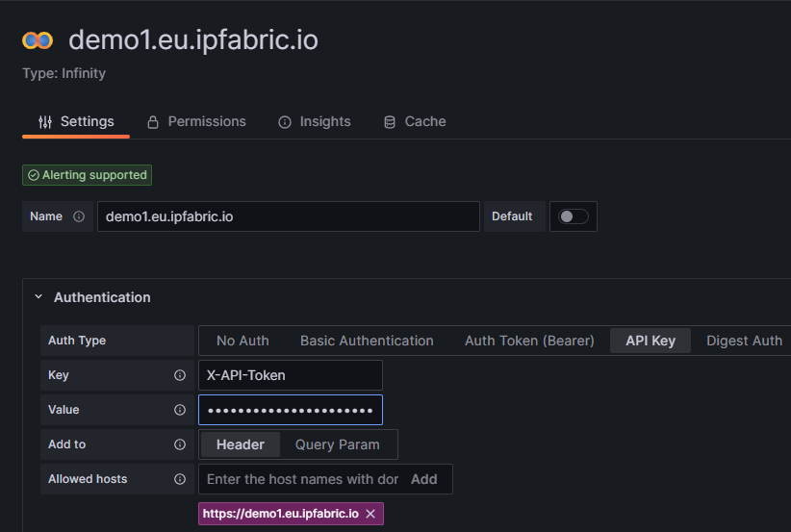Click the Value field info icon
Viewport: 791px width, 532px height.
pyautogui.click(x=180, y=410)
